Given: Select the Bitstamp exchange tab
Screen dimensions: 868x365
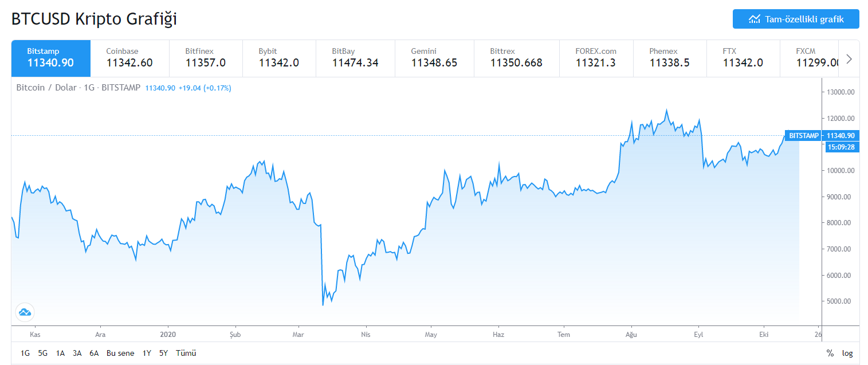Looking at the screenshot, I should [x=50, y=57].
